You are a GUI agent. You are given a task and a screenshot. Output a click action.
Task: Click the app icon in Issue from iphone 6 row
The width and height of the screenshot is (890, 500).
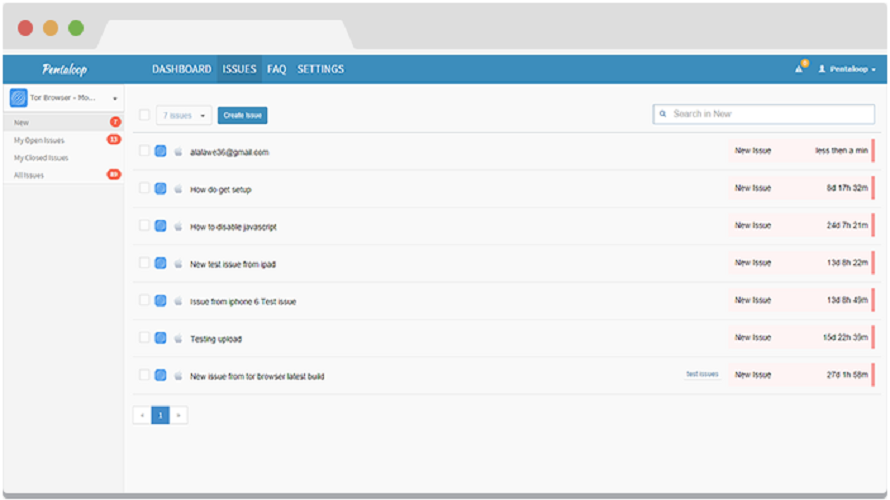pyautogui.click(x=161, y=301)
